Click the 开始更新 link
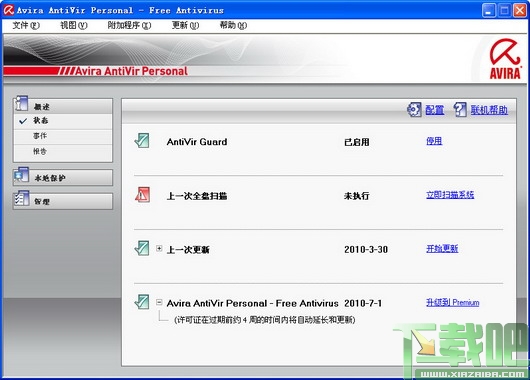This screenshot has width=530, height=380. (x=442, y=249)
